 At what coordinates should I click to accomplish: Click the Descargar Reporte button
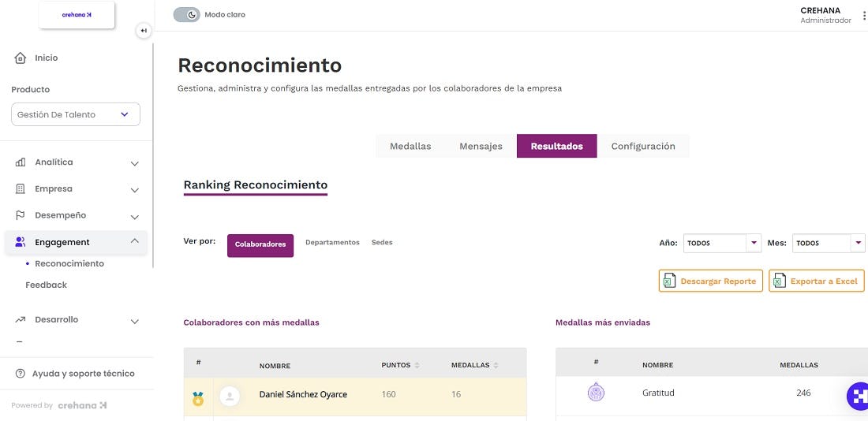pos(711,281)
